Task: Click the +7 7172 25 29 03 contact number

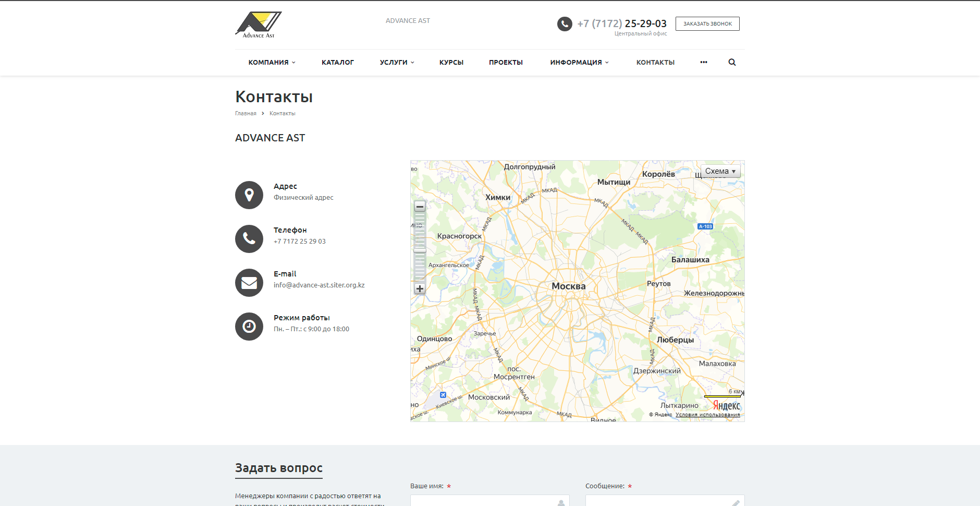Action: pyautogui.click(x=300, y=242)
